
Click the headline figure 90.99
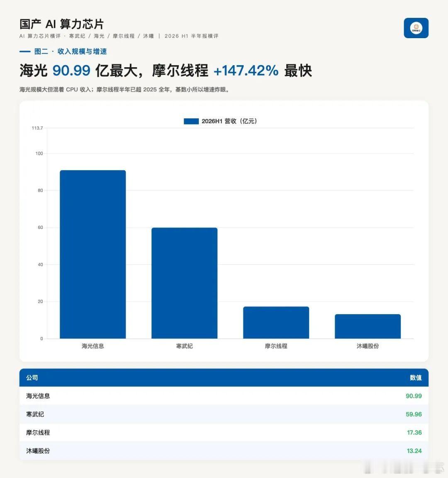(x=71, y=71)
